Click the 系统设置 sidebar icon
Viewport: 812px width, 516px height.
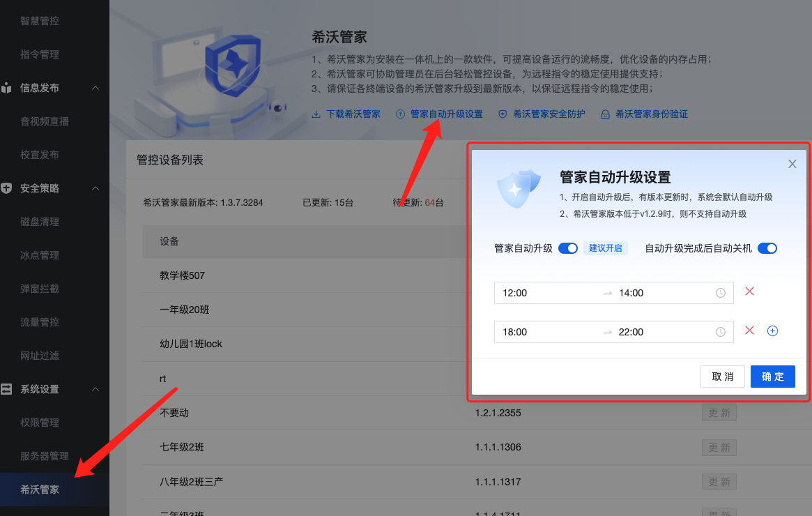tap(6, 389)
